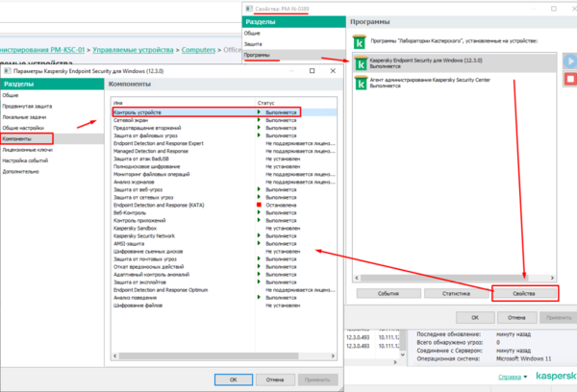Image resolution: width=577 pixels, height=392 pixels.
Task: Click components list horizontal scrollbar thumb
Action: 209,355
